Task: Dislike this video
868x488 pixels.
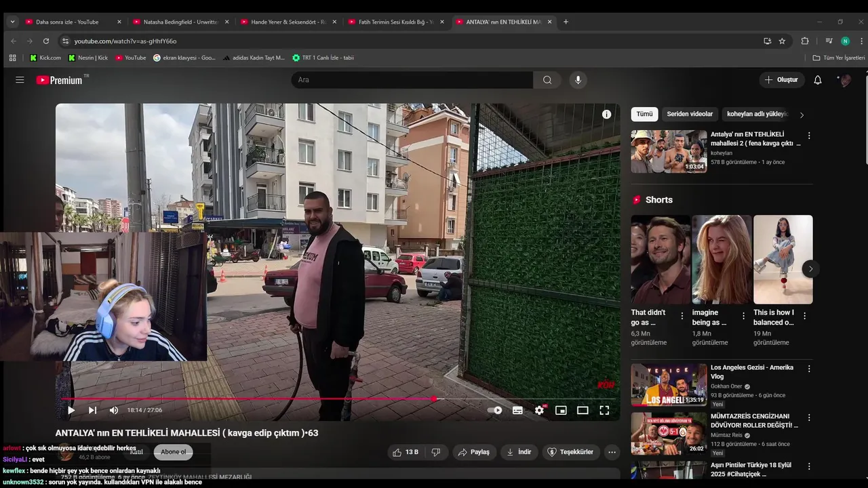Action: [436, 452]
